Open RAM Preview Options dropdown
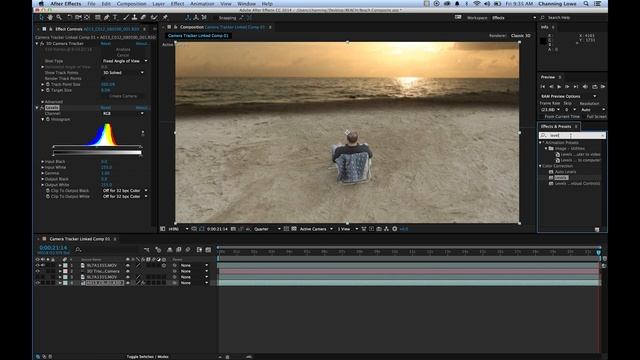 click(x=568, y=96)
